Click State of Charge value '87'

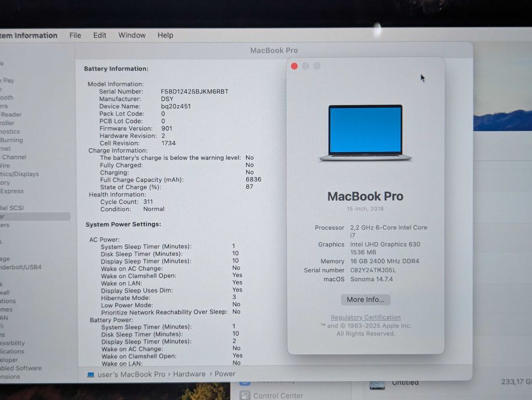(249, 187)
